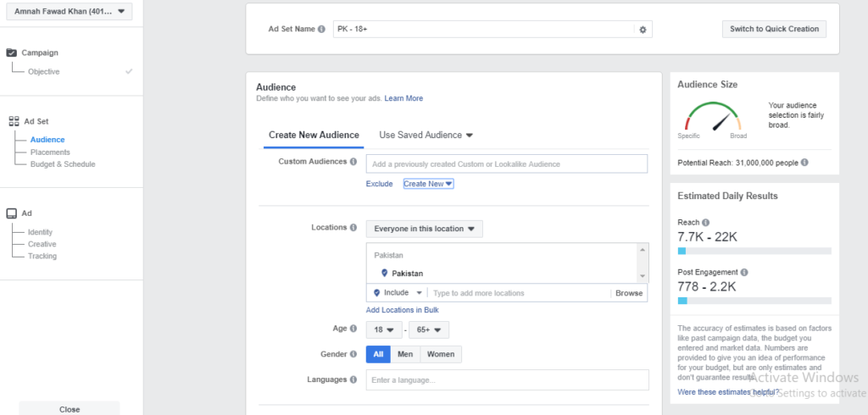This screenshot has height=415, width=868.
Task: Click locations list scrollbar down arrow
Action: (643, 275)
